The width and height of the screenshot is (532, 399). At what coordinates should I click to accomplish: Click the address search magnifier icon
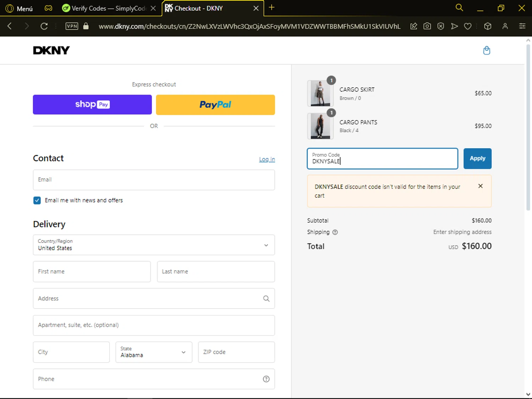pyautogui.click(x=266, y=299)
